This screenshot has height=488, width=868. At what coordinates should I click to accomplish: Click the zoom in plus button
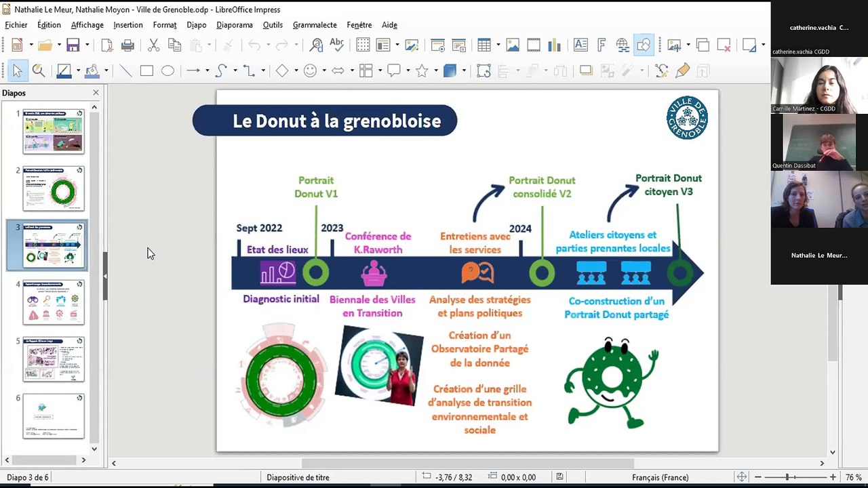[833, 477]
